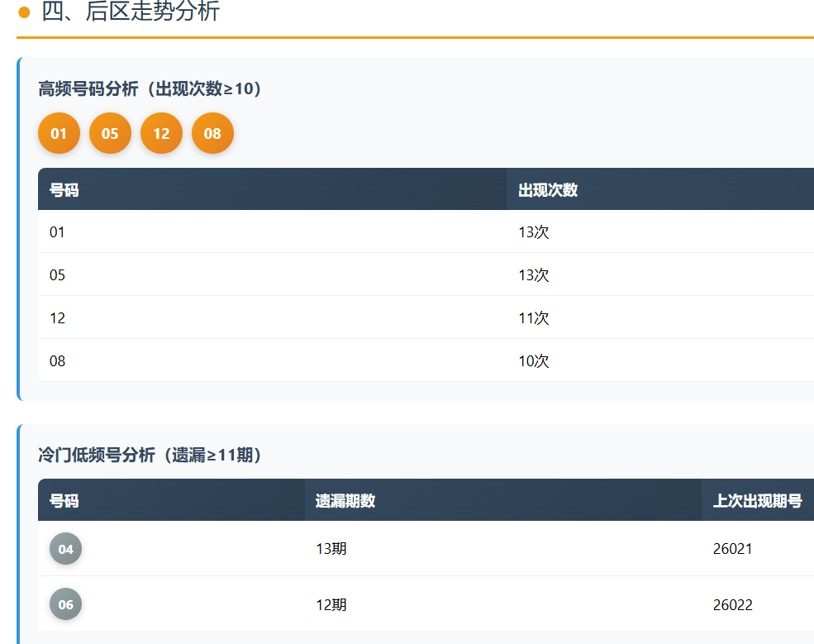Click the 出现次数 column header
Image resolution: width=814 pixels, height=644 pixels.
[548, 189]
